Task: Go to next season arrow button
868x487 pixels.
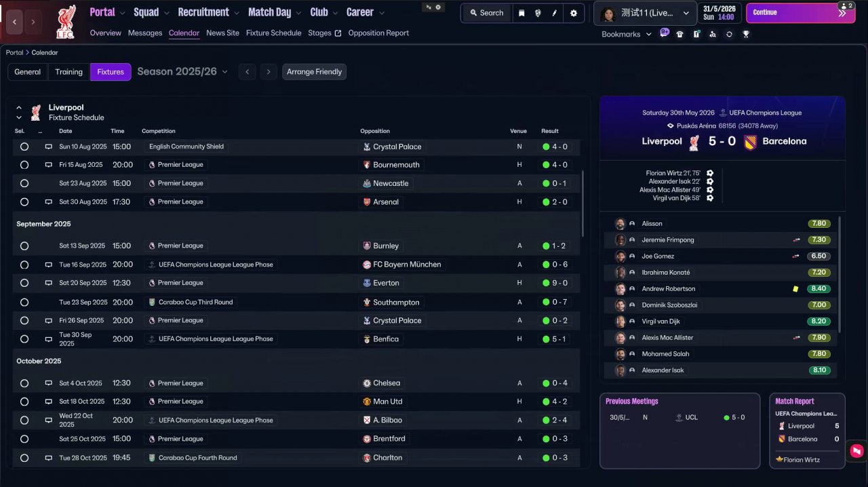Action: (x=269, y=72)
